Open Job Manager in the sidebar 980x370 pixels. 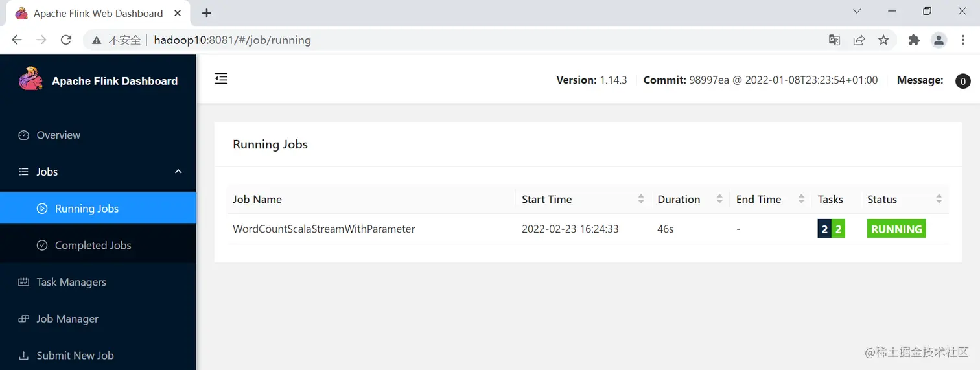(98, 319)
